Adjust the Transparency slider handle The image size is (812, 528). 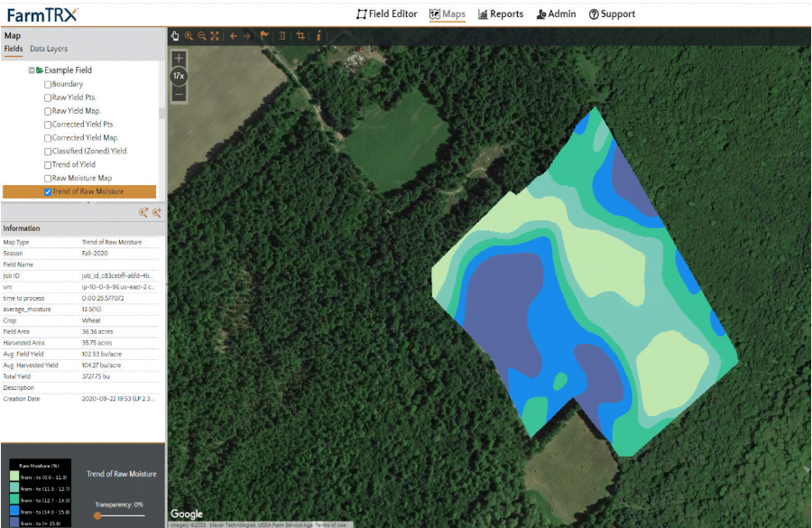97,515
